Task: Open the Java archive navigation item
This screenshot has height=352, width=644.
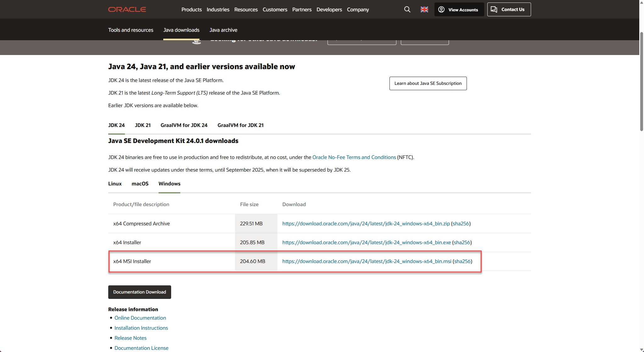Action: coord(223,30)
